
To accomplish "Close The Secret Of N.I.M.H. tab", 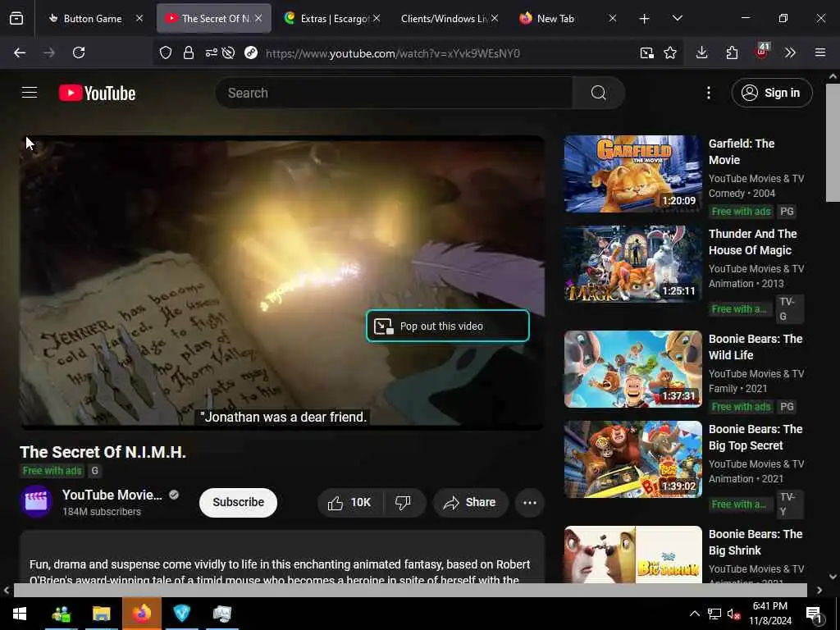I will 258,18.
